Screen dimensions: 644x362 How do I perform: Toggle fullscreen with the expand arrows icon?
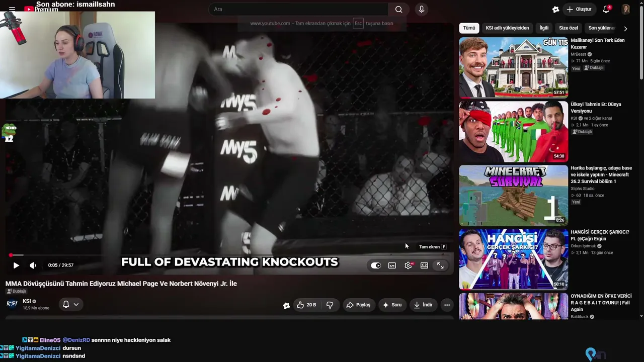440,265
